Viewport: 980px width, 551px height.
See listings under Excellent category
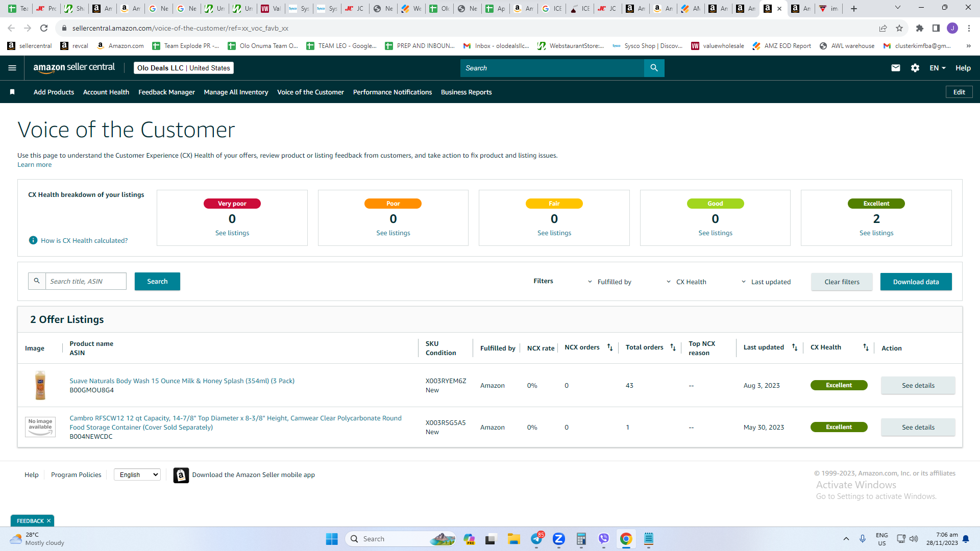(876, 233)
